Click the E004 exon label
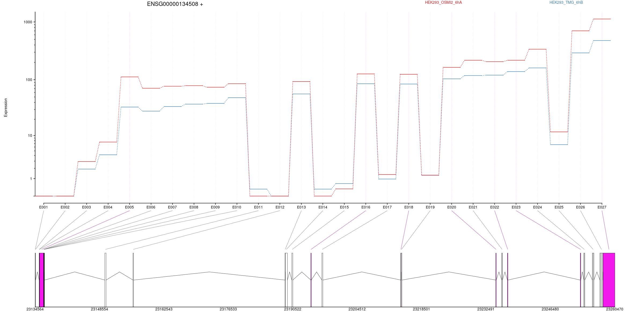Screen dimensions: 644x322 [108, 207]
